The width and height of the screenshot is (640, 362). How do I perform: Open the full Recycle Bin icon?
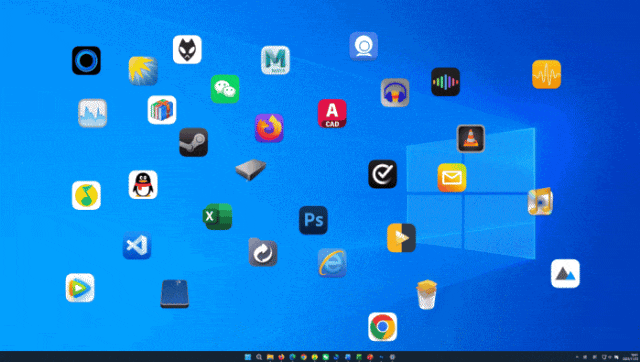427,295
